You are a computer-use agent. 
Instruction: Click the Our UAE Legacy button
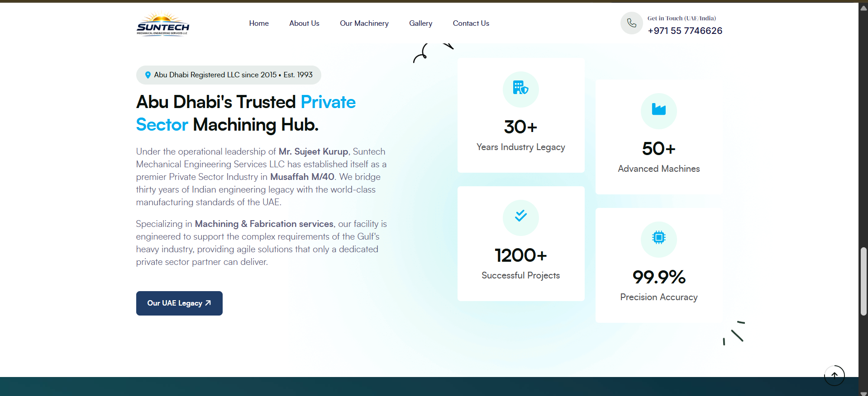tap(179, 303)
